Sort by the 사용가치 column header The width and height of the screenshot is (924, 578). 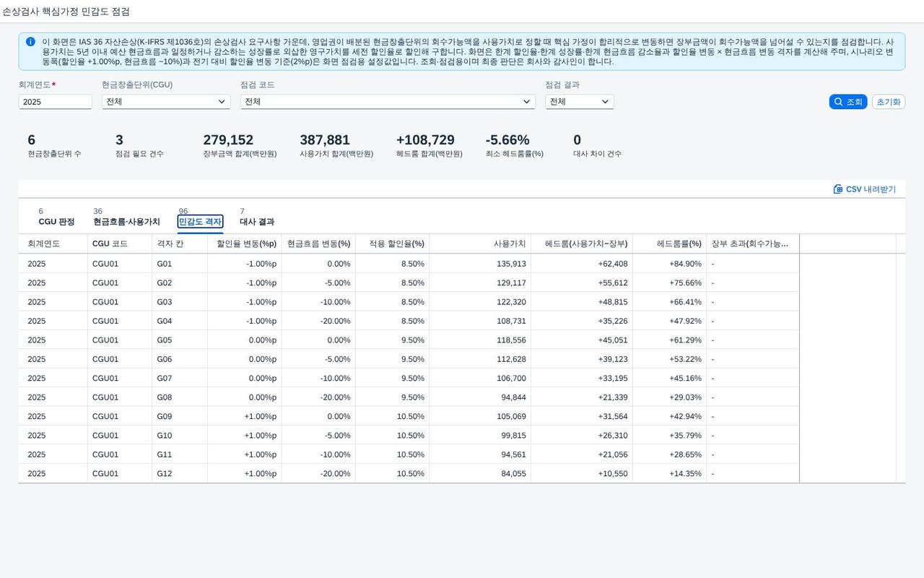(480, 243)
